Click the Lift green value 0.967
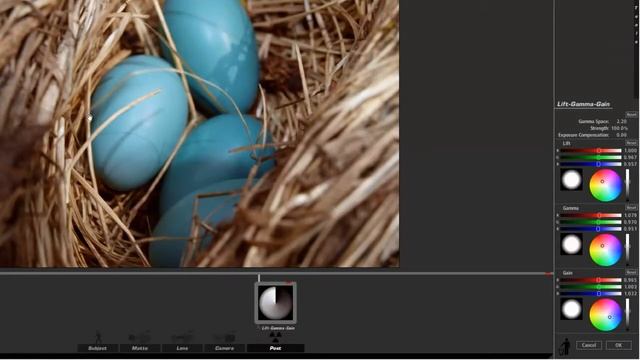 [x=631, y=157]
